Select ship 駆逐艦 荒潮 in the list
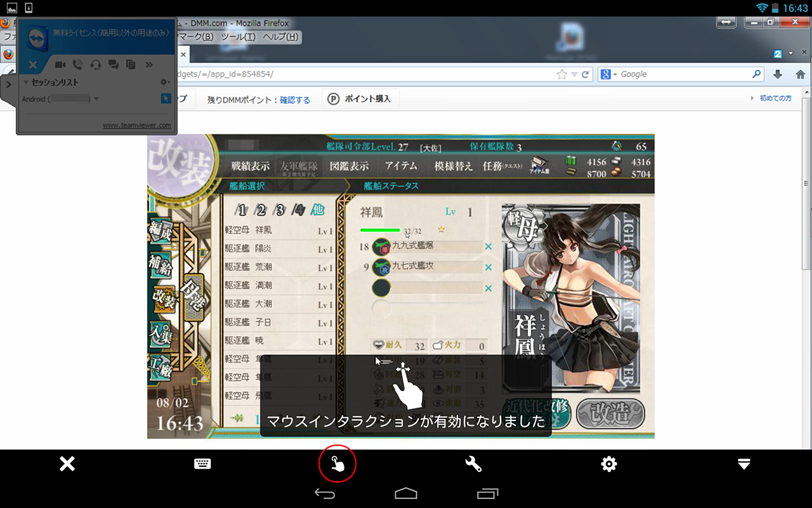Image resolution: width=812 pixels, height=508 pixels. pyautogui.click(x=279, y=267)
